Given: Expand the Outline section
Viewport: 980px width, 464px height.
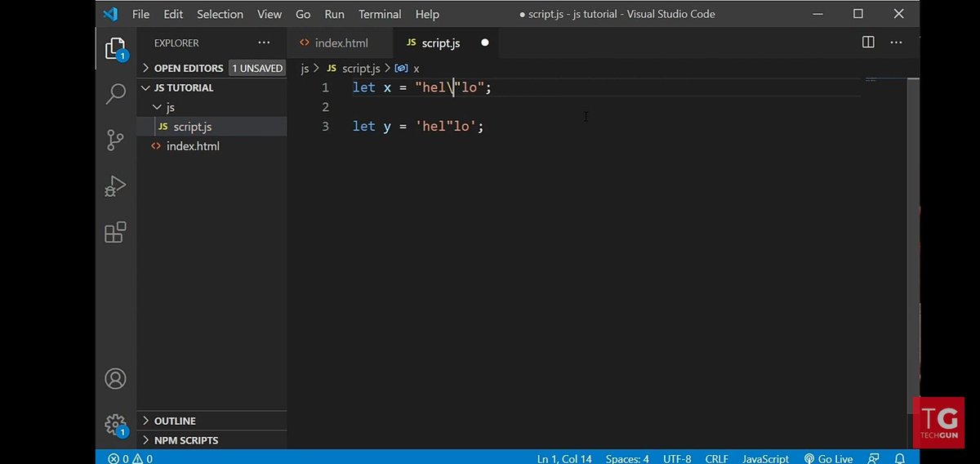Looking at the screenshot, I should point(212,421).
